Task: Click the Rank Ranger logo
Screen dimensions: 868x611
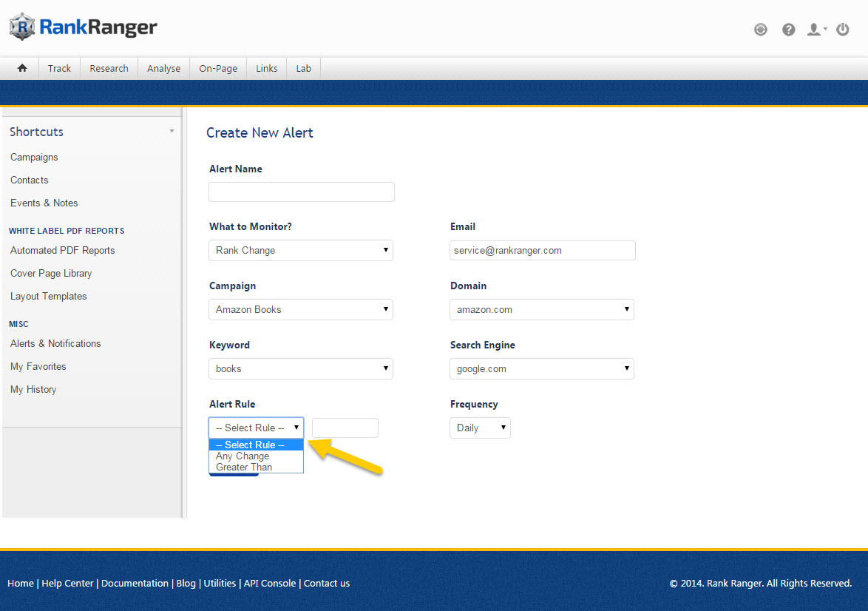Action: coord(84,28)
